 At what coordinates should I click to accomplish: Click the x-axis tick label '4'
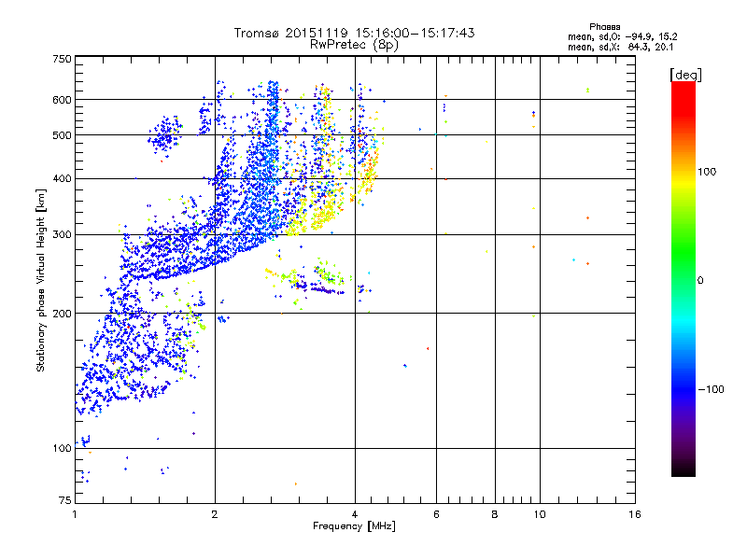(355, 514)
